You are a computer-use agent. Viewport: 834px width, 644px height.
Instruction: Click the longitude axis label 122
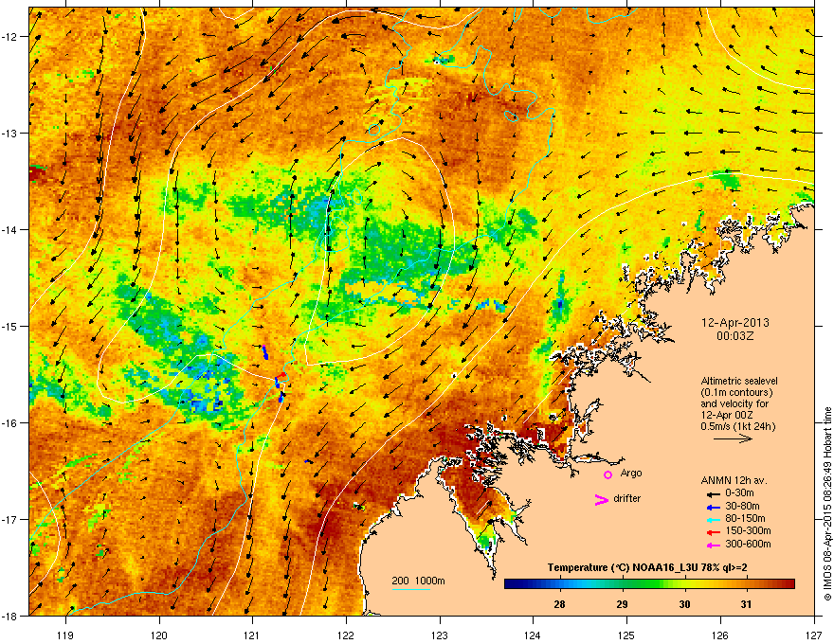tap(346, 635)
